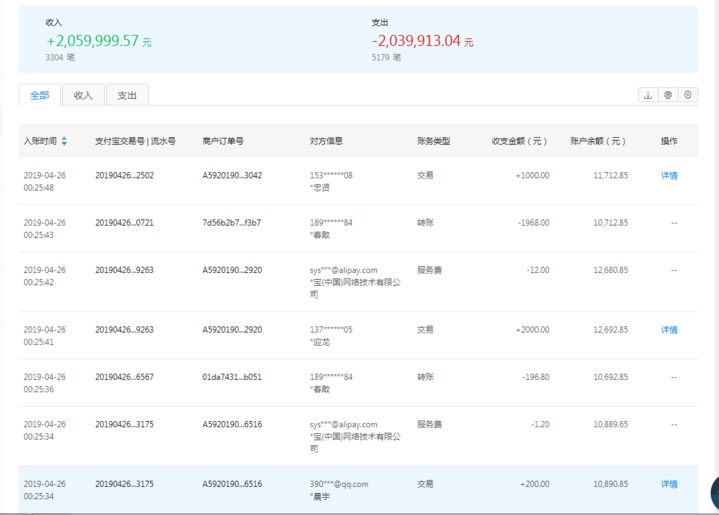Click counterparty 137******05
The image size is (719, 515).
331,330
